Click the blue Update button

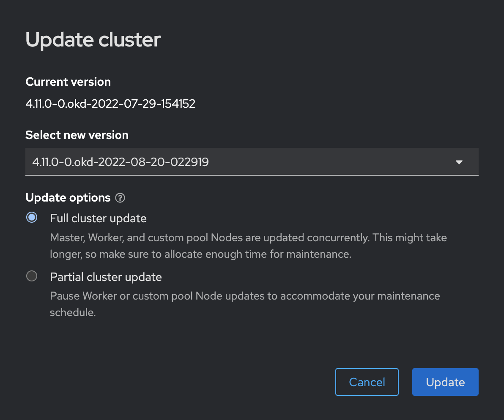click(445, 382)
